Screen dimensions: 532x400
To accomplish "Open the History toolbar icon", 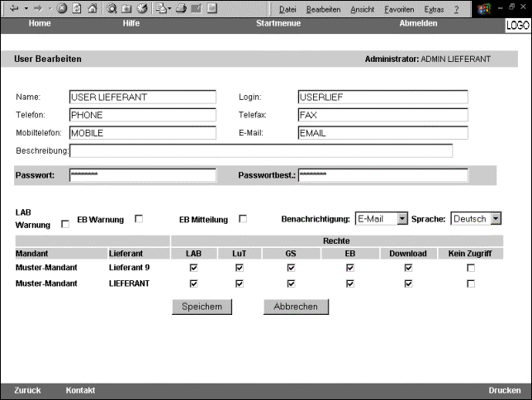I will tap(142, 8).
